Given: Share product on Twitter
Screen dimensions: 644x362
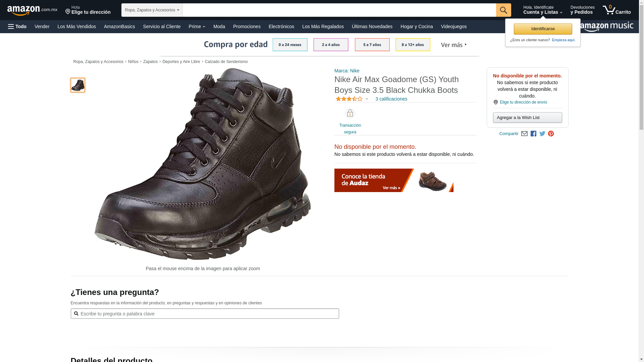Looking at the screenshot, I should click(542, 134).
